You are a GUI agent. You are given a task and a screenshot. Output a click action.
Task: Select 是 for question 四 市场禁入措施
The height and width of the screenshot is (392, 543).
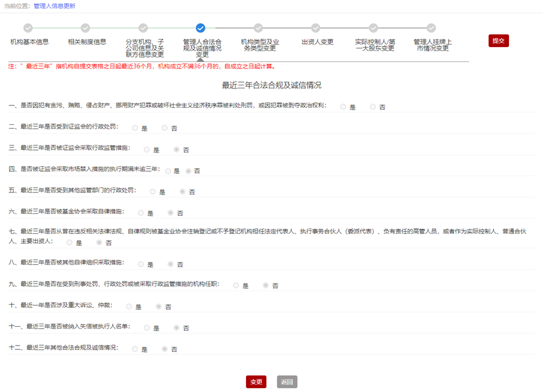point(168,171)
